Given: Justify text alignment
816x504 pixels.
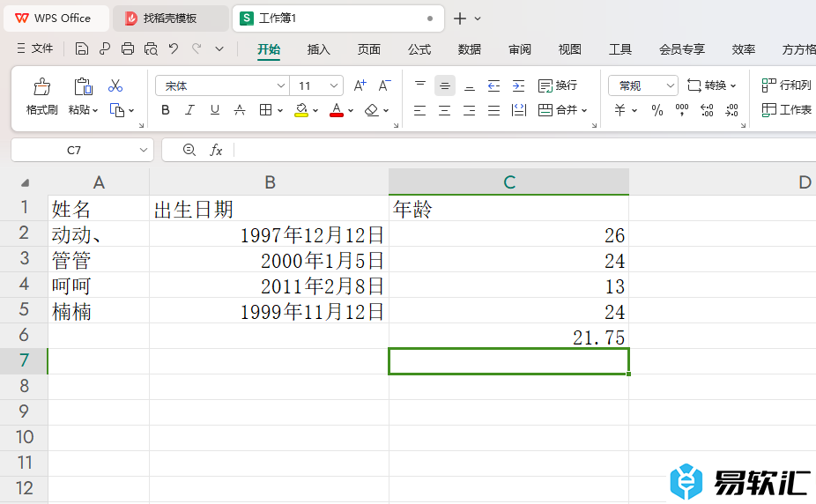Looking at the screenshot, I should point(493,110).
